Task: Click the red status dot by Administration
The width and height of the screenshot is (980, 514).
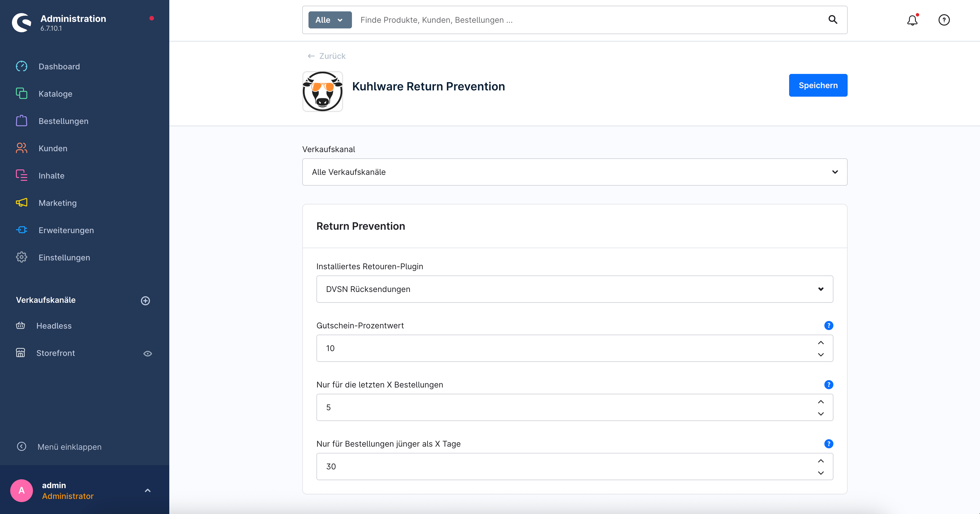Action: click(x=152, y=18)
